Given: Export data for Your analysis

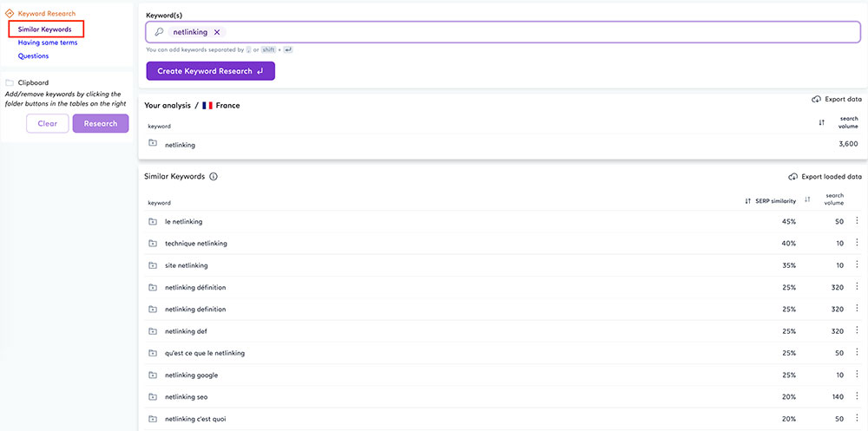Looking at the screenshot, I should 837,100.
